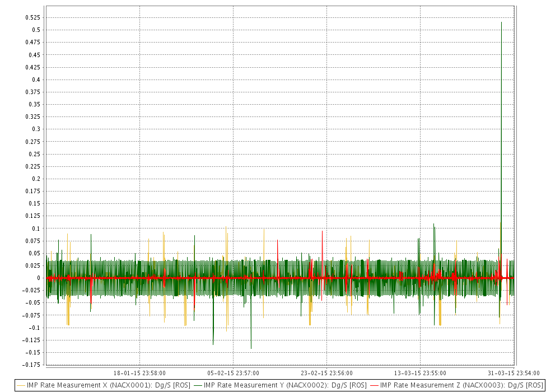Click the 23-02-15 23:56:00 time axis label
Image resolution: width=560 pixels, height=392 pixels.
327,373
